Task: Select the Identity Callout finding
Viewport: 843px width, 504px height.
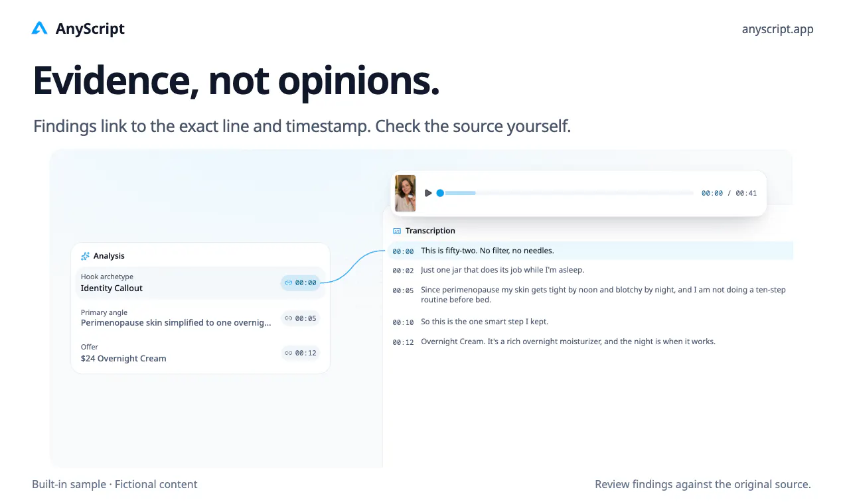Action: tap(200, 283)
